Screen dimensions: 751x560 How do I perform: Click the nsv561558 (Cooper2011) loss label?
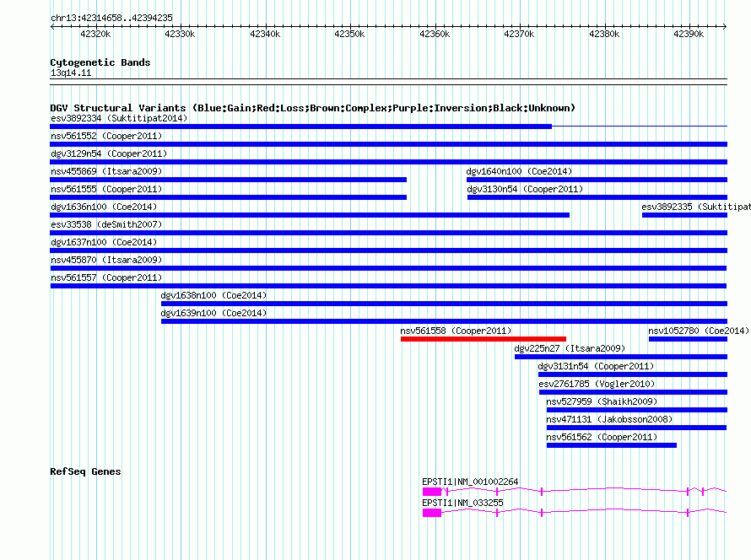[456, 331]
